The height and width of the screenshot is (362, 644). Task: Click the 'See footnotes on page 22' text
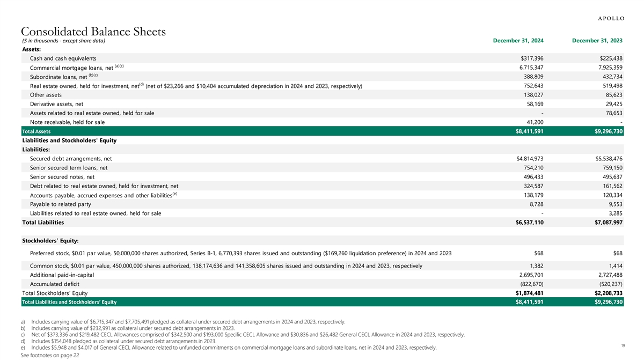pyautogui.click(x=50, y=356)
